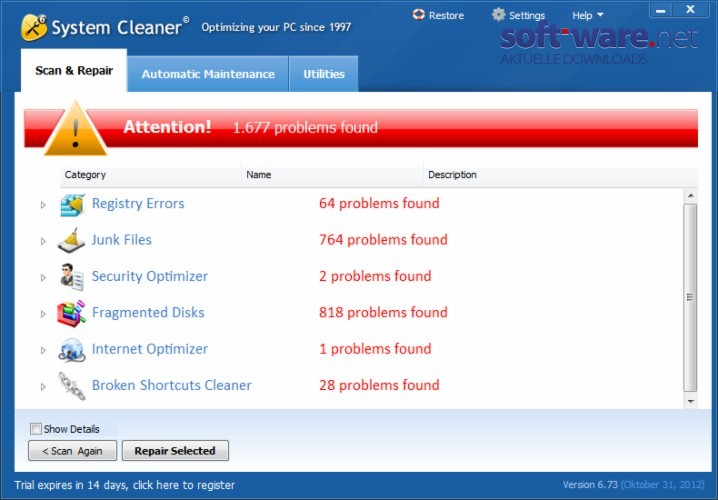The width and height of the screenshot is (718, 500).
Task: Click the yellow warning triangle icon
Action: pyautogui.click(x=76, y=129)
